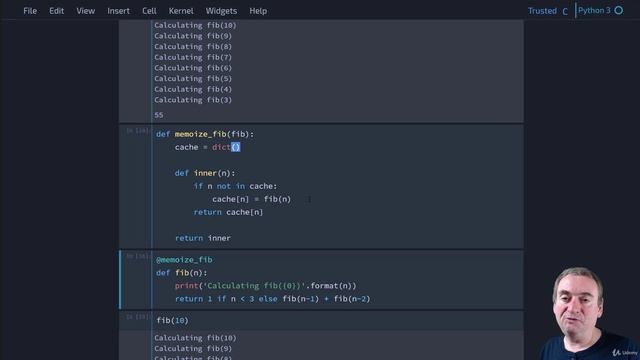Open the Edit menu

56,11
